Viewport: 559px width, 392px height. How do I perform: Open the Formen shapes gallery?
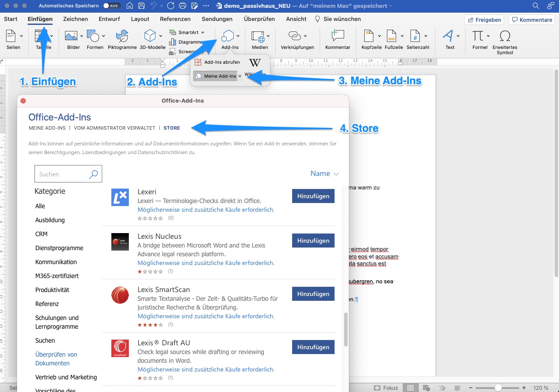(x=93, y=36)
